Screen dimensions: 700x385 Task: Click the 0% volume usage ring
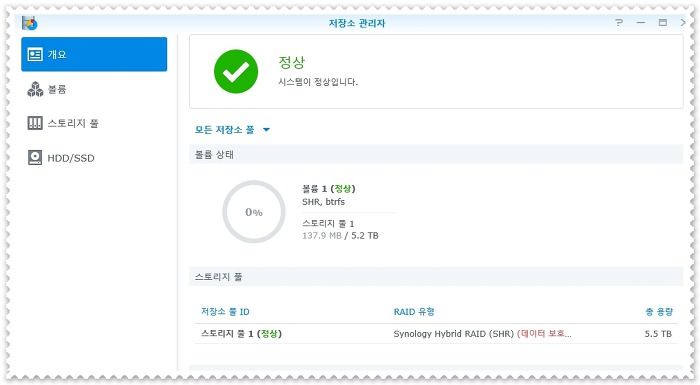pyautogui.click(x=254, y=212)
